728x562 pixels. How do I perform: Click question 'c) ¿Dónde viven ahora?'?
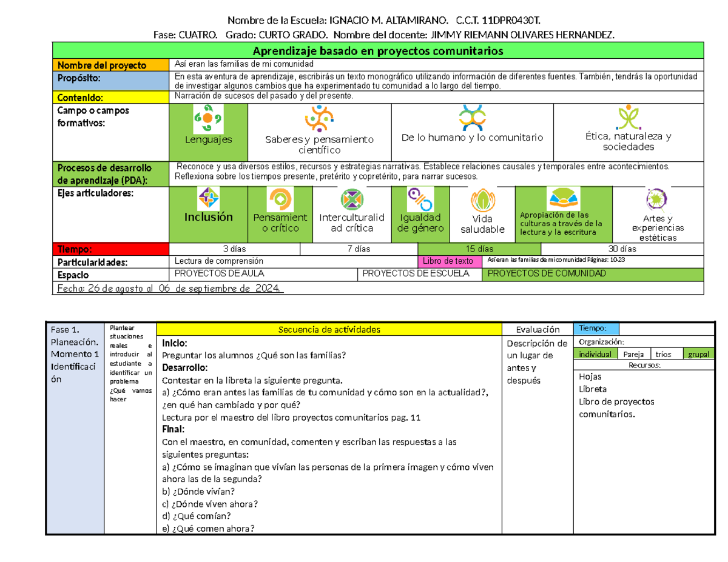(210, 504)
